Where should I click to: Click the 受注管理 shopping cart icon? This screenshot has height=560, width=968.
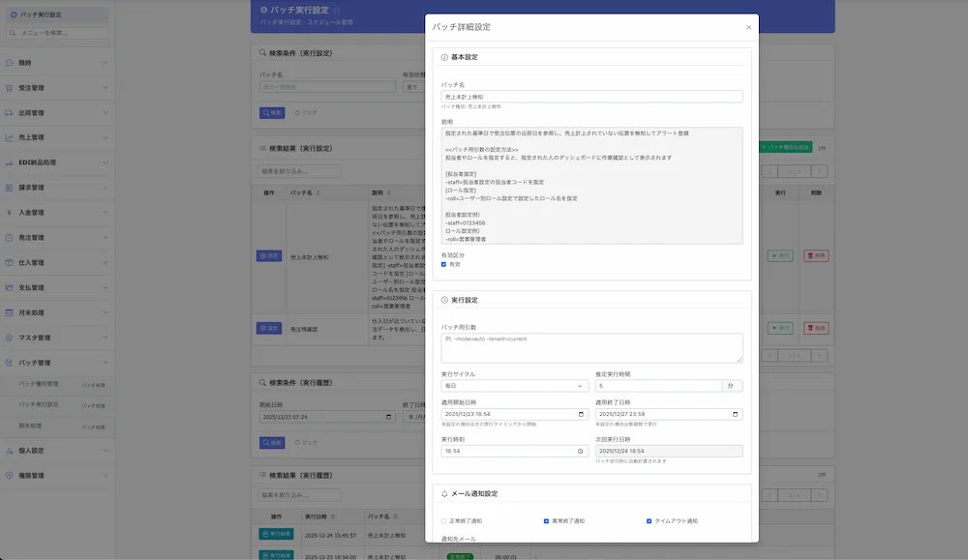10,88
